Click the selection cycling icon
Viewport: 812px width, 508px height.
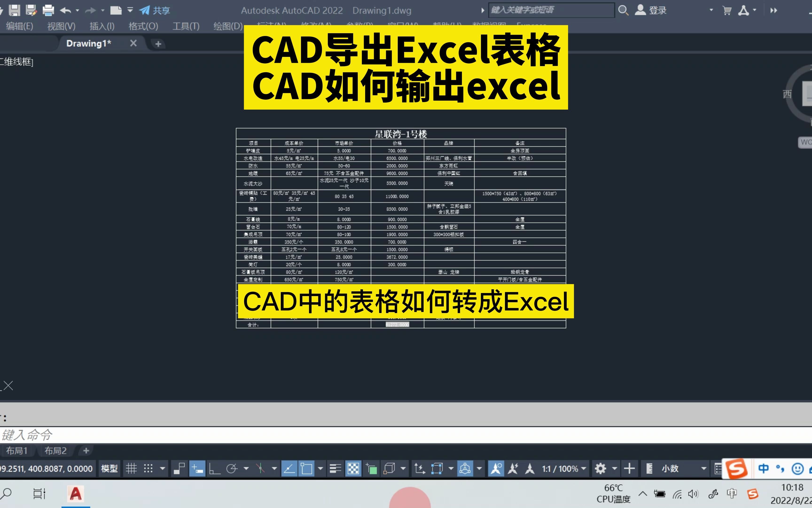371,468
